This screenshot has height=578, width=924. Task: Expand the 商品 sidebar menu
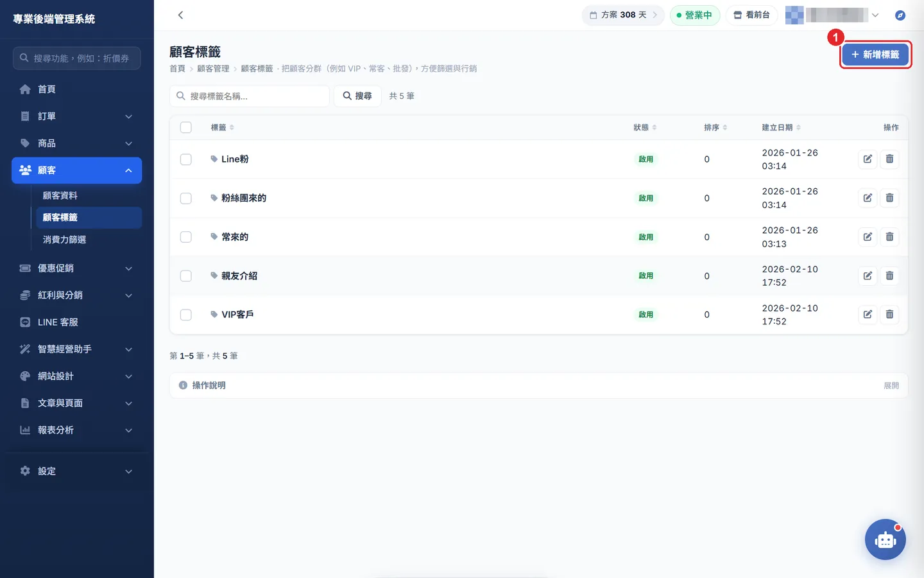point(77,143)
